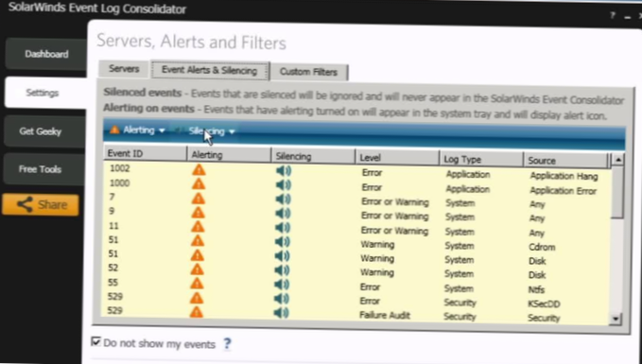The height and width of the screenshot is (364, 642).
Task: Click the silencing speaker in the KSecDD row
Action: point(282,299)
